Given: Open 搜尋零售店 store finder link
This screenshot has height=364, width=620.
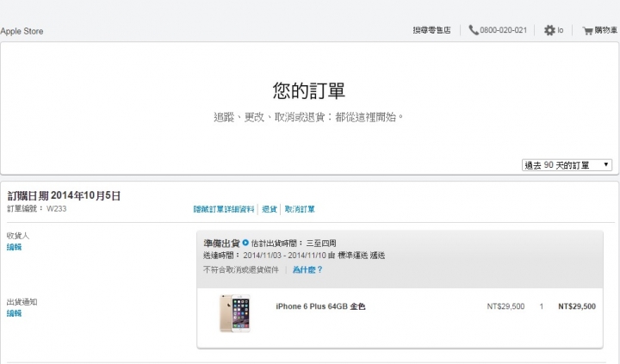Looking at the screenshot, I should click(x=431, y=30).
